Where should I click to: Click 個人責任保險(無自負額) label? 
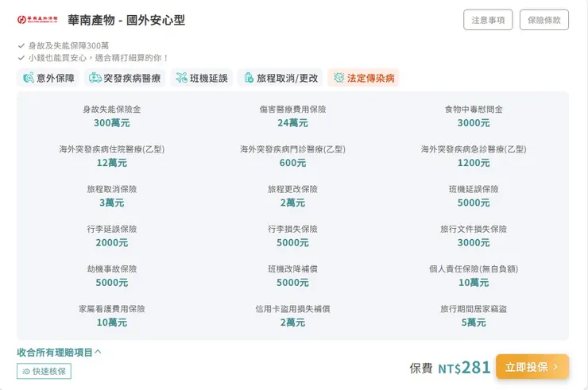(474, 269)
